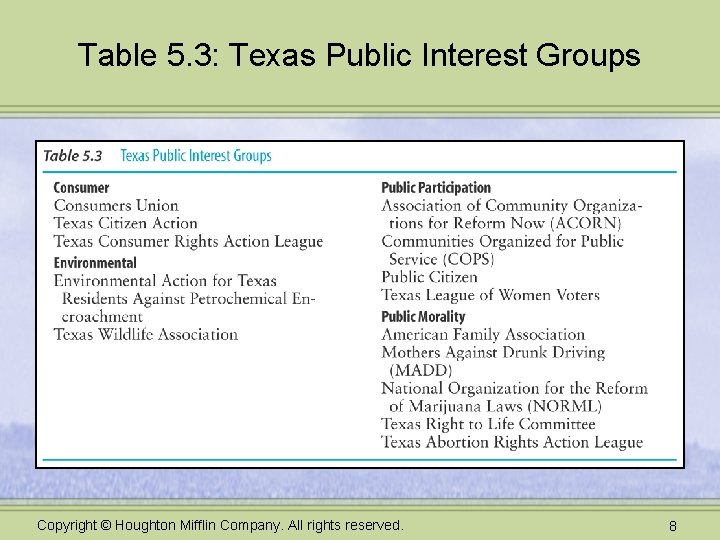Click the 'croachment' continuation line

[102, 317]
